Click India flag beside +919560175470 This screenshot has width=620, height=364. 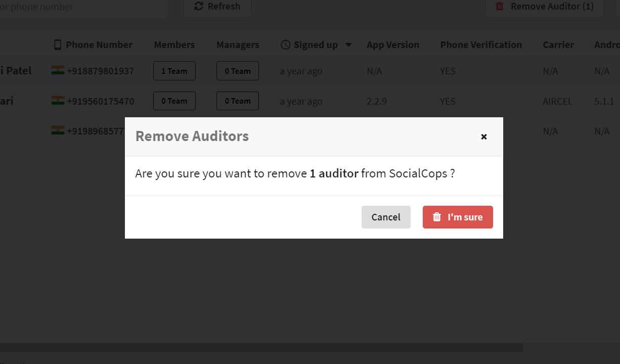pos(58,101)
